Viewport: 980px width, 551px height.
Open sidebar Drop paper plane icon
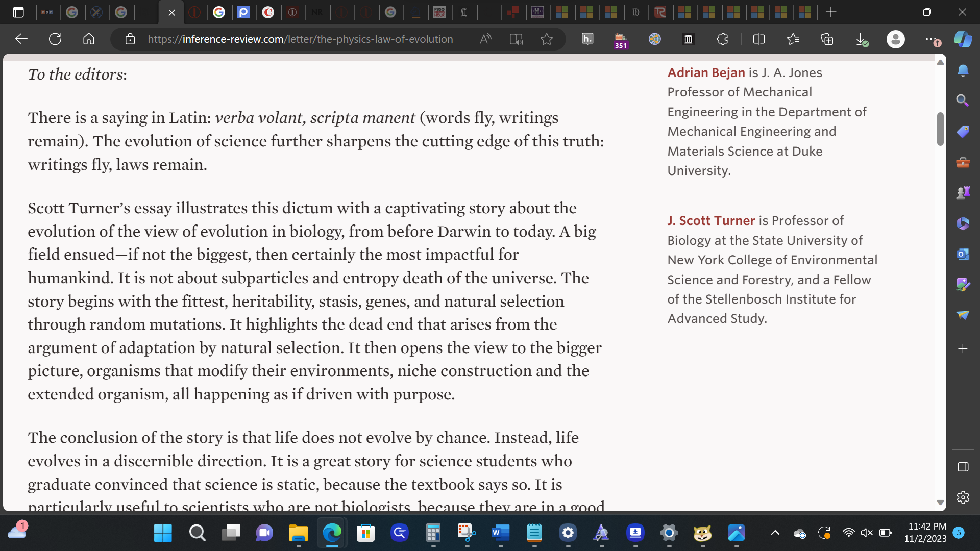click(963, 315)
